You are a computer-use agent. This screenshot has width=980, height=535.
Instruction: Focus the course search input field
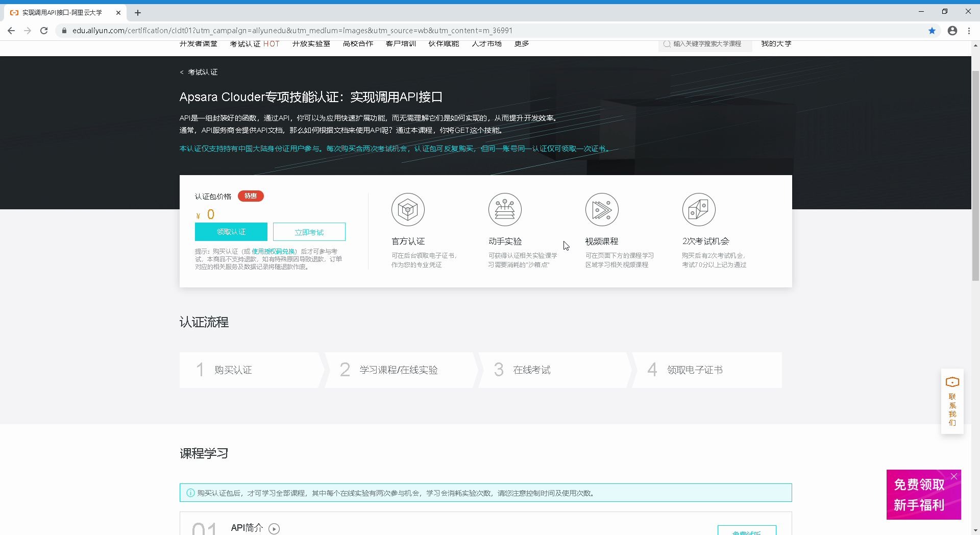point(705,44)
